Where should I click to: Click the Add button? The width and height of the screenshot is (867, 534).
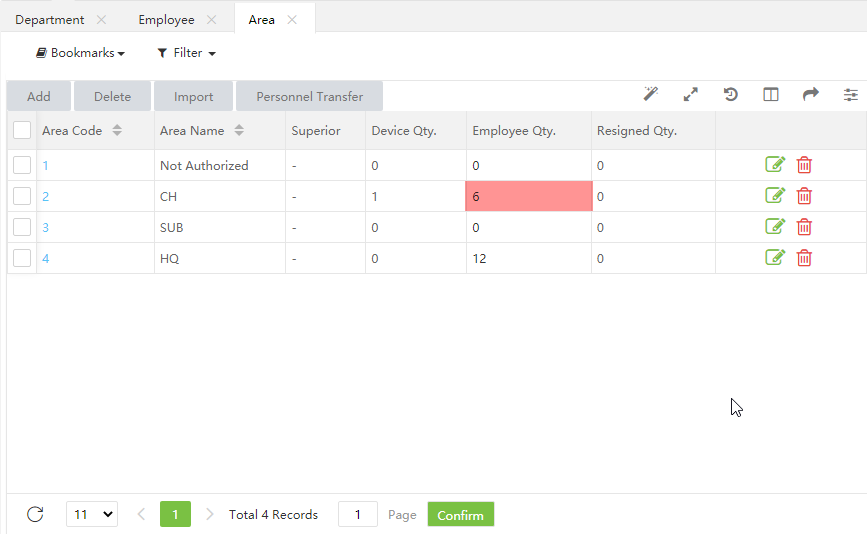coord(39,96)
